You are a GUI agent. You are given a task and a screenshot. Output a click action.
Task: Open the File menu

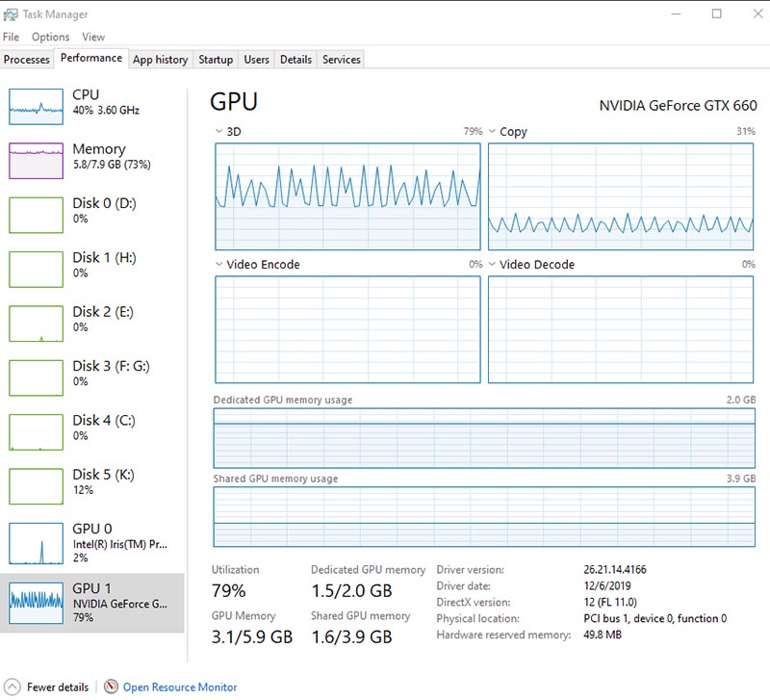(11, 37)
